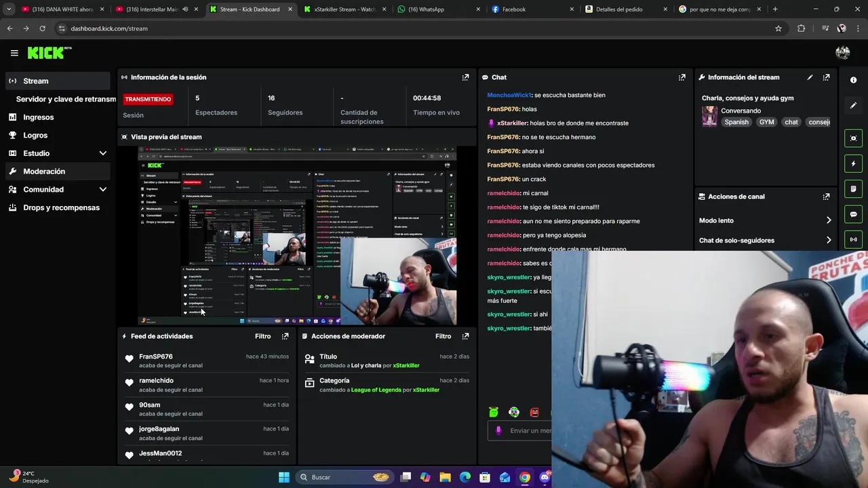868x488 pixels.
Task: Click ramelchido in the activity feed
Action: click(156, 380)
